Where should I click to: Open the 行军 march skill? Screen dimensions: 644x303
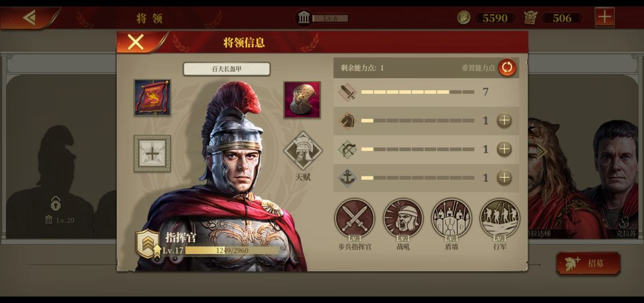pos(500,218)
